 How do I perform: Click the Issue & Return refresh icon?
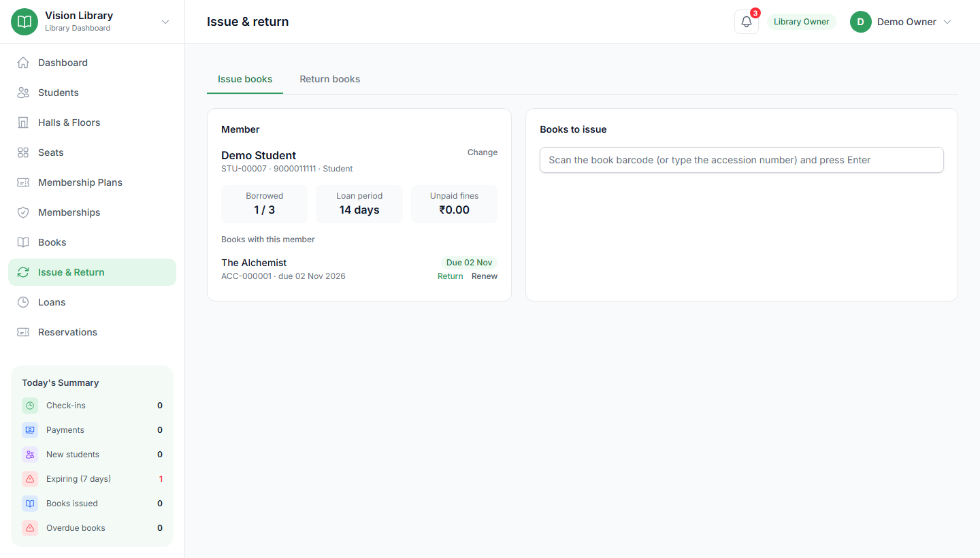23,272
